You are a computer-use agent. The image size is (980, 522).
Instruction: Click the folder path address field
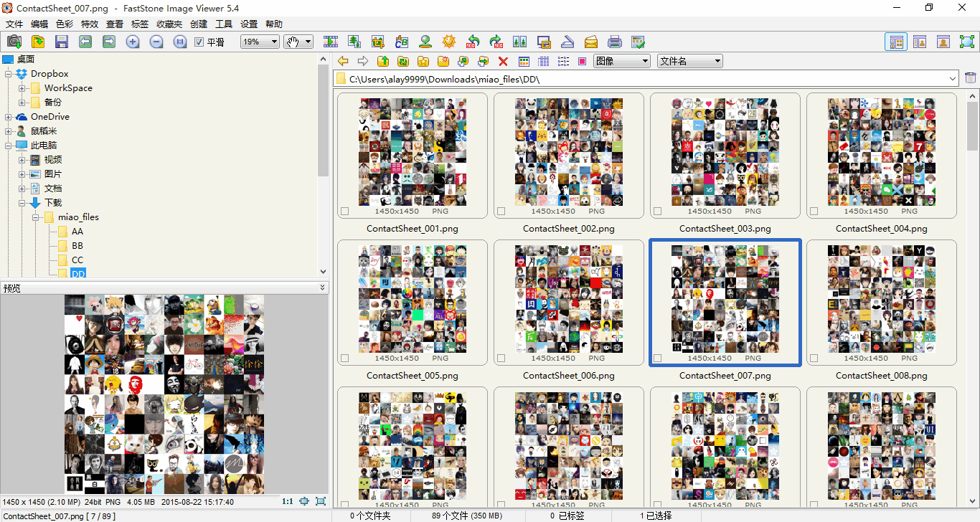coord(647,79)
